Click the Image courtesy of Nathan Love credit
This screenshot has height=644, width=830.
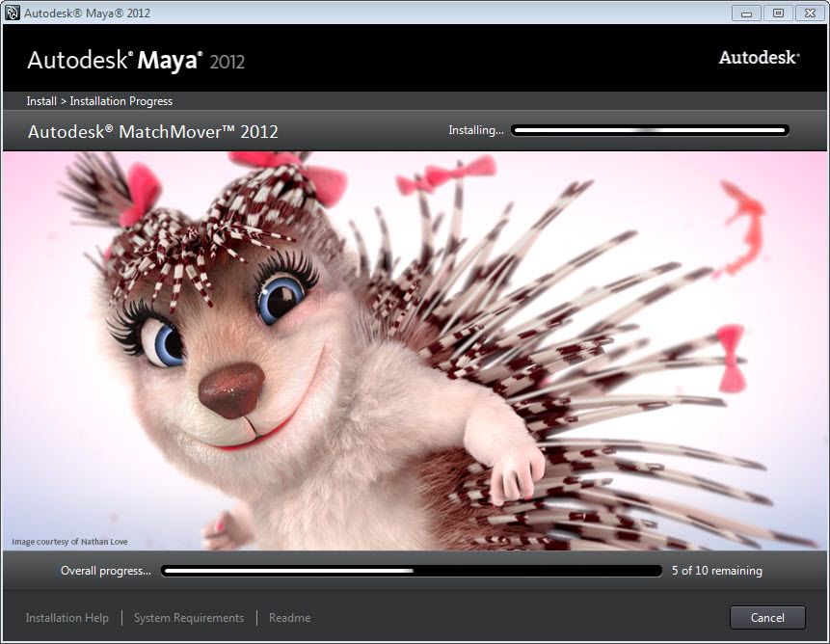[69, 542]
